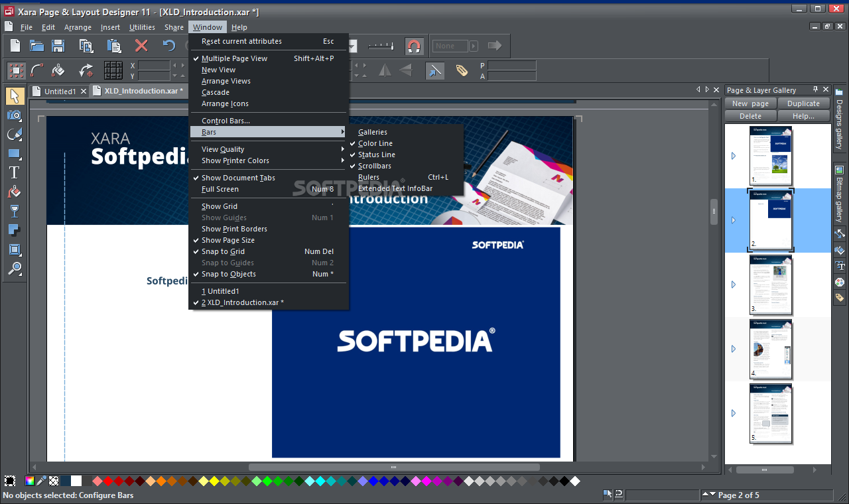
Task: Expand page 2 layers in gallery
Action: (x=734, y=220)
